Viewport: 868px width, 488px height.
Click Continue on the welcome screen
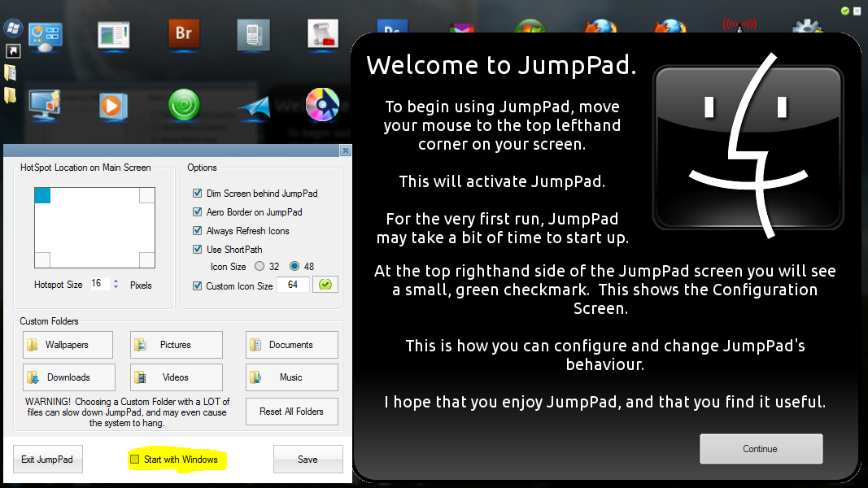click(x=761, y=449)
